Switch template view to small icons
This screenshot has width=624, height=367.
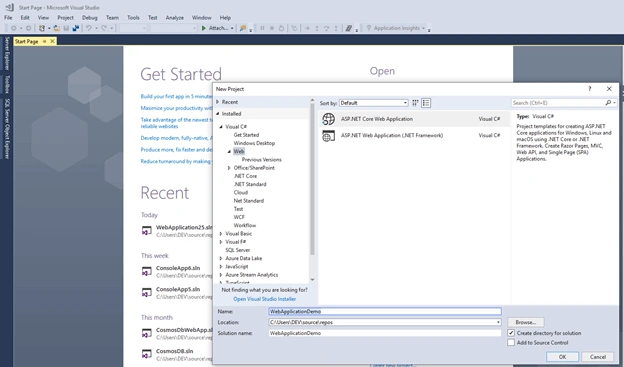[415, 103]
